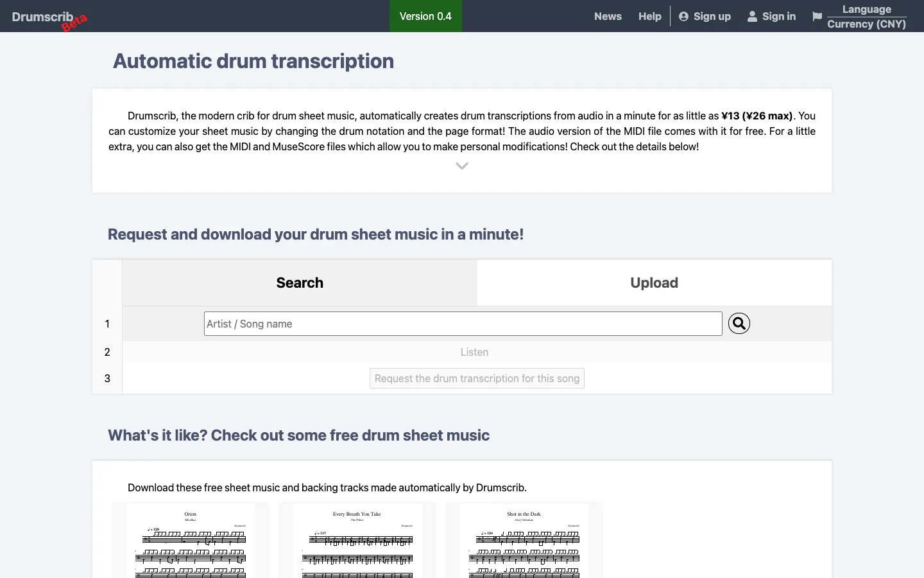
Task: Click the Request and download heading
Action: [x=316, y=234]
